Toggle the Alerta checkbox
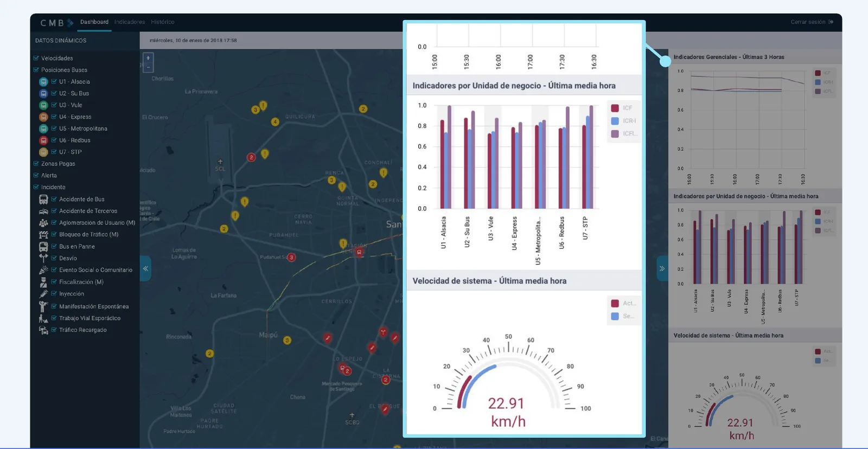This screenshot has width=868, height=449. click(36, 176)
